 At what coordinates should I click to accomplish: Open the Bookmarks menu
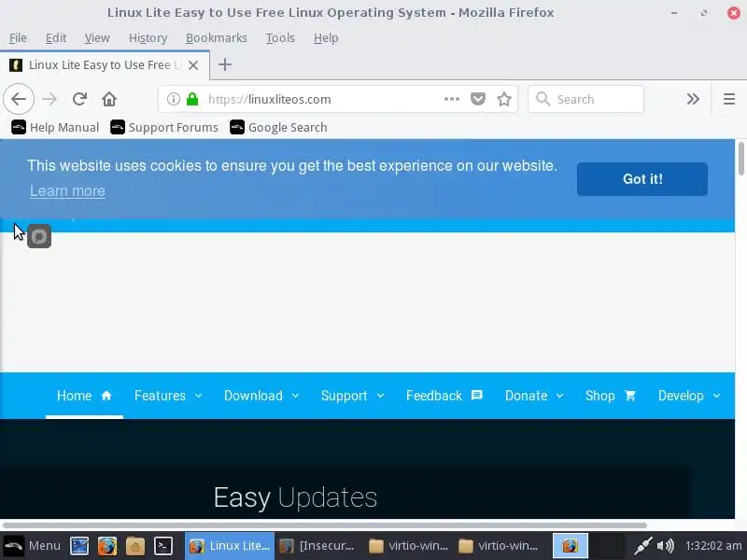[x=217, y=37]
